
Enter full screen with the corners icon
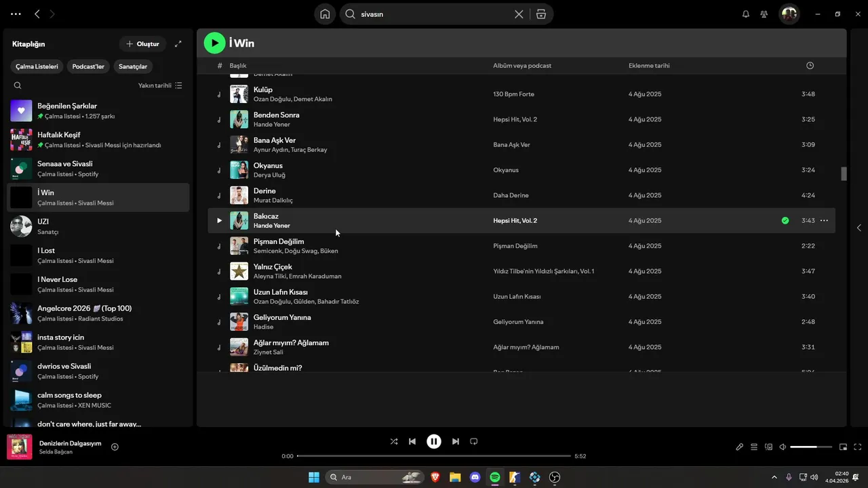(x=858, y=447)
